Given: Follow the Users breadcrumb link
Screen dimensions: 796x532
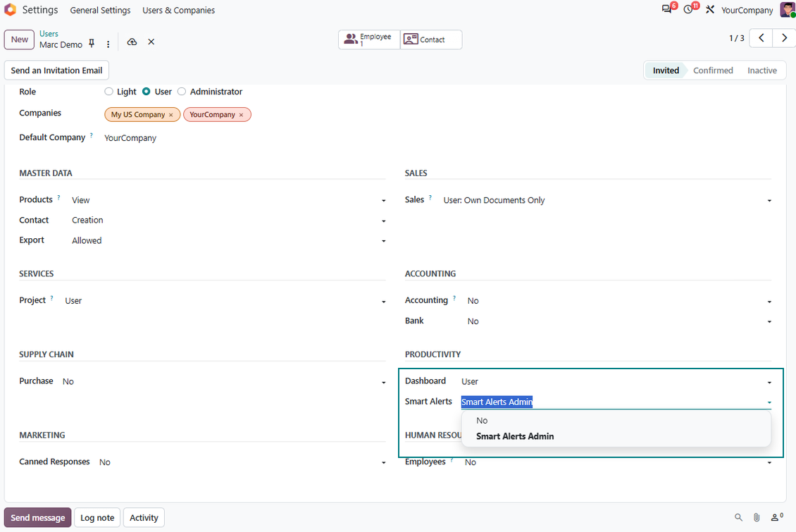Looking at the screenshot, I should pyautogui.click(x=49, y=34).
